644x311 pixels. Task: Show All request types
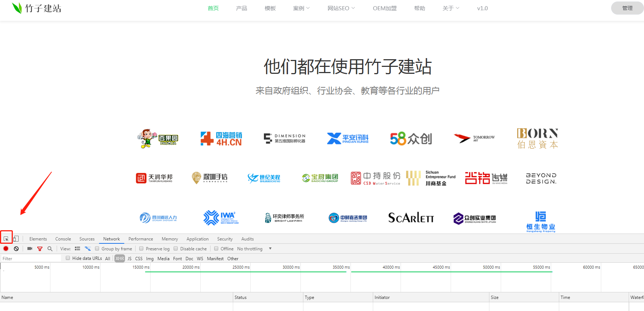(x=107, y=258)
